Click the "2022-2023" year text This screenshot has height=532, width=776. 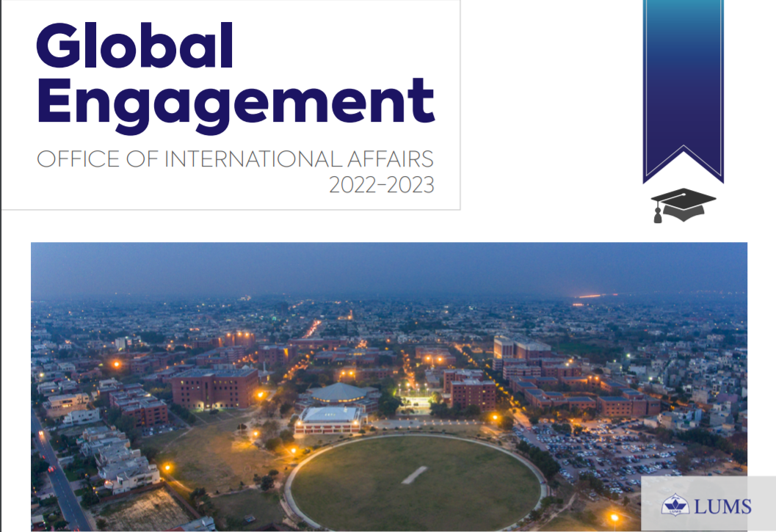[382, 185]
